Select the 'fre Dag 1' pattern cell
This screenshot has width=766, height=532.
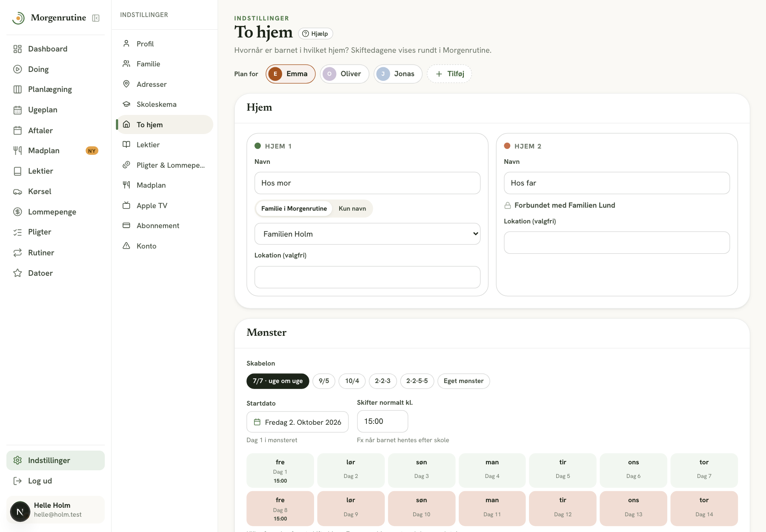point(280,471)
